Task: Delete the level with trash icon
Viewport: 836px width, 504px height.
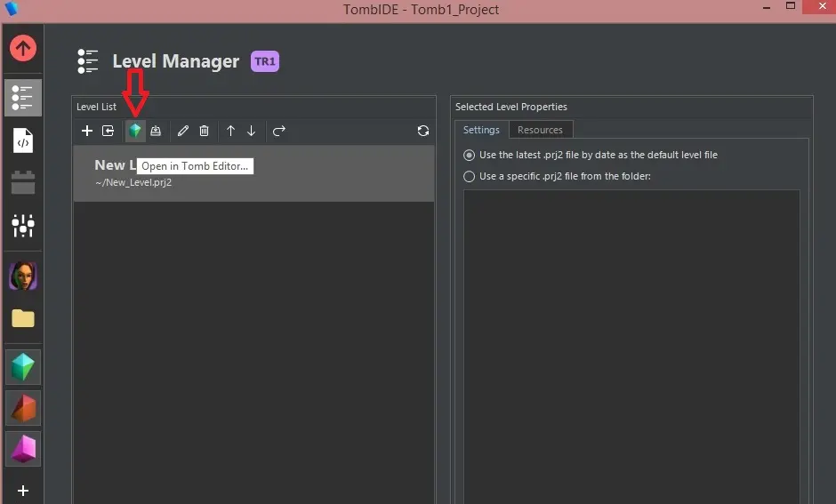Action: [x=204, y=131]
